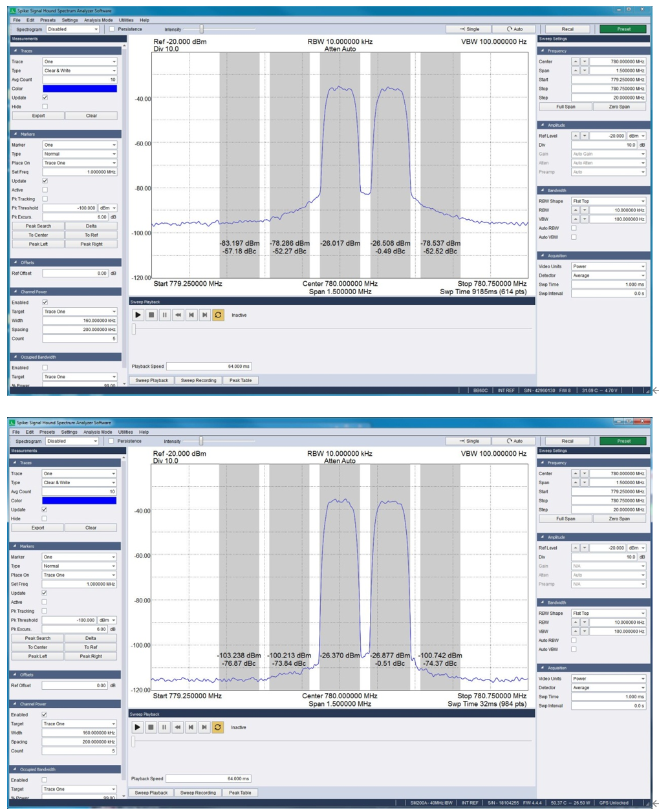Click Playback Speed field in bottom window

pos(208,778)
